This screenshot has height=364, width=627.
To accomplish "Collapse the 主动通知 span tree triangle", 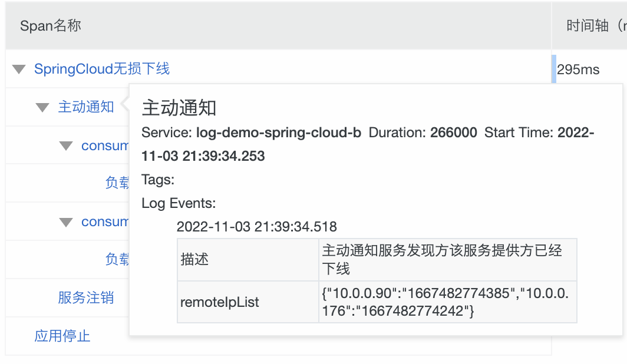I will tap(42, 107).
